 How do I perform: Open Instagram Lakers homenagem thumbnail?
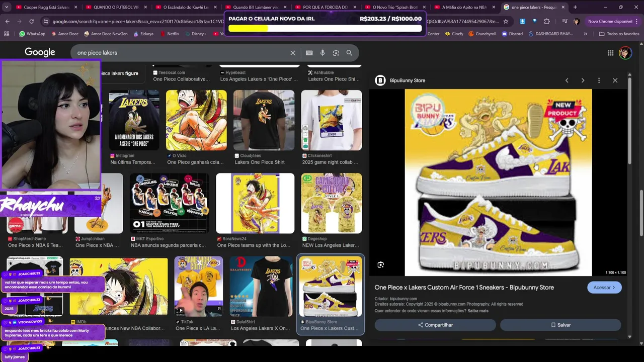[134, 120]
